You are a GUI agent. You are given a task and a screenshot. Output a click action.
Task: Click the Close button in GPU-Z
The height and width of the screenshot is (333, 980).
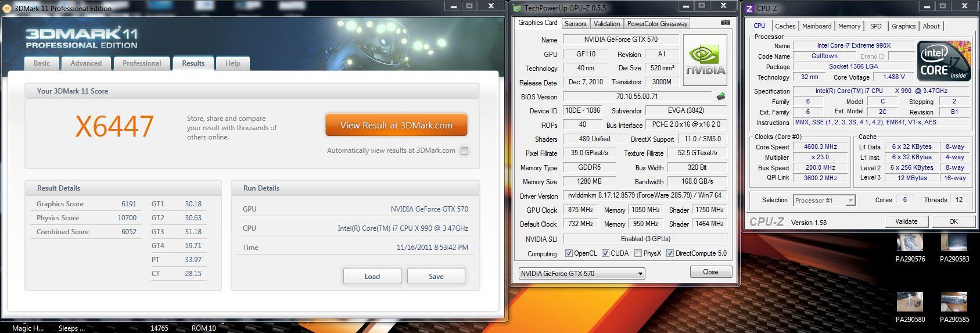(710, 272)
